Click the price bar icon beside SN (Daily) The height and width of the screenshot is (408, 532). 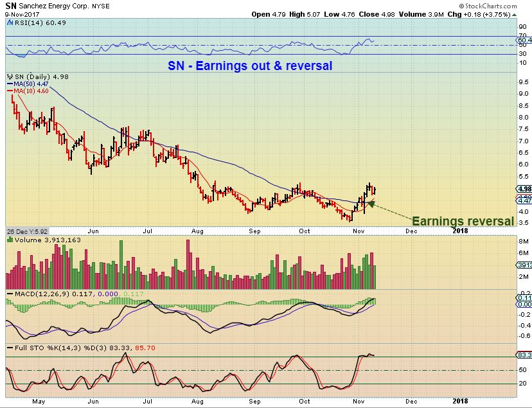[10, 76]
